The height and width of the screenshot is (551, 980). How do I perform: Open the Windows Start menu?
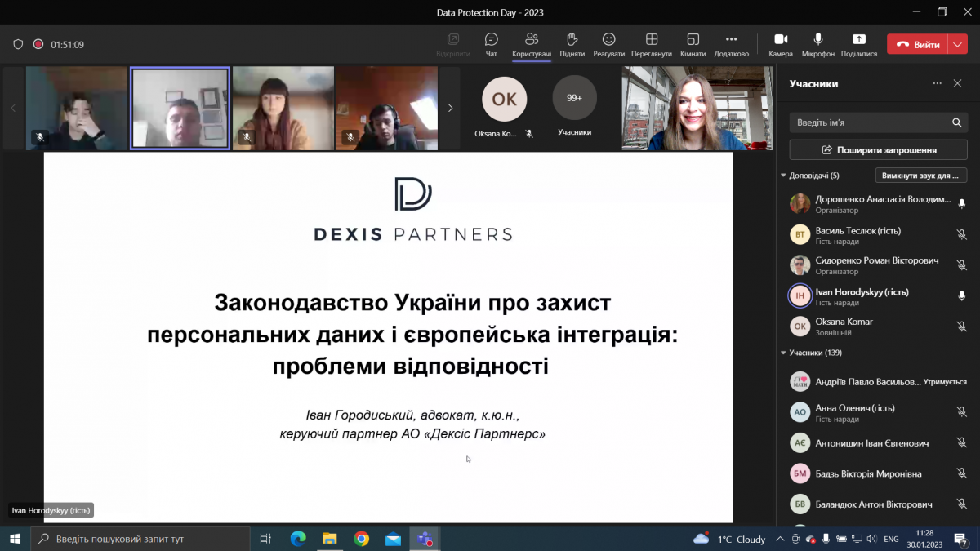[x=15, y=539]
